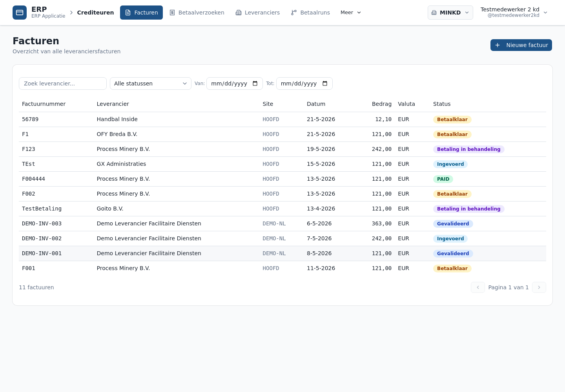Image resolution: width=565 pixels, height=392 pixels.
Task: Expand the Alle statussen dropdown
Action: tap(151, 83)
